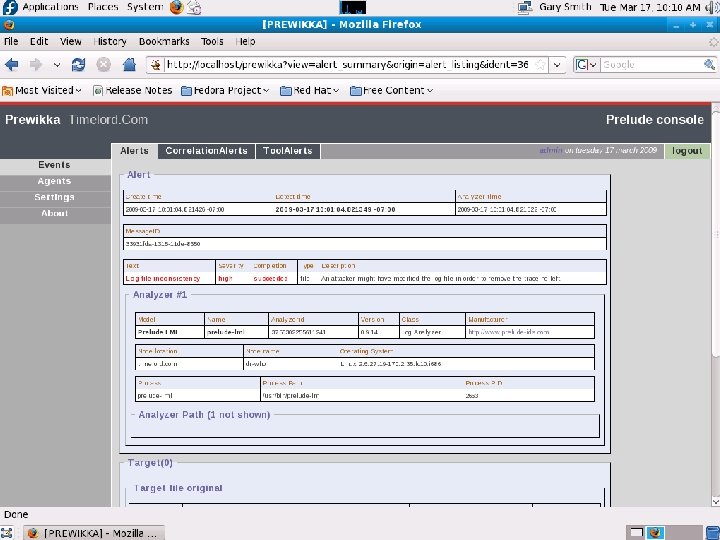
Task: Open the Release Notes bookmark
Action: pos(132,90)
